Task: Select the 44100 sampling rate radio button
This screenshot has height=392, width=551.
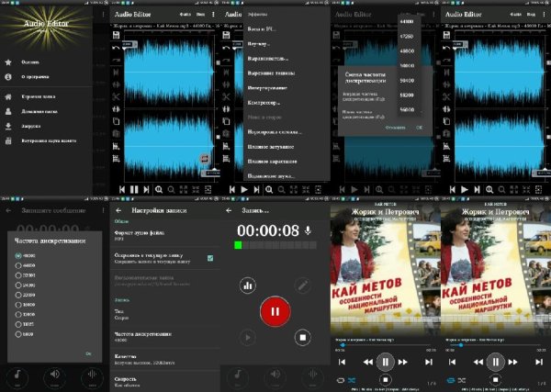Action: click(x=18, y=265)
